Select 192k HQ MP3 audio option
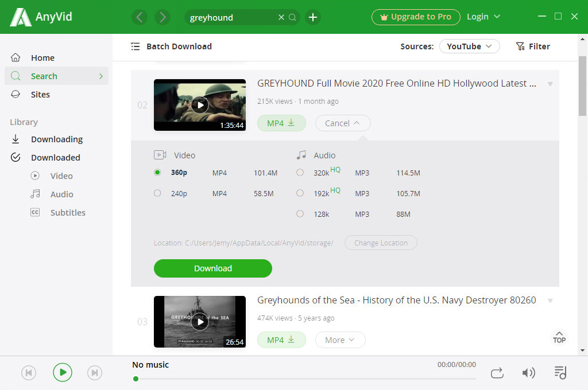This screenshot has width=588, height=390. click(300, 193)
